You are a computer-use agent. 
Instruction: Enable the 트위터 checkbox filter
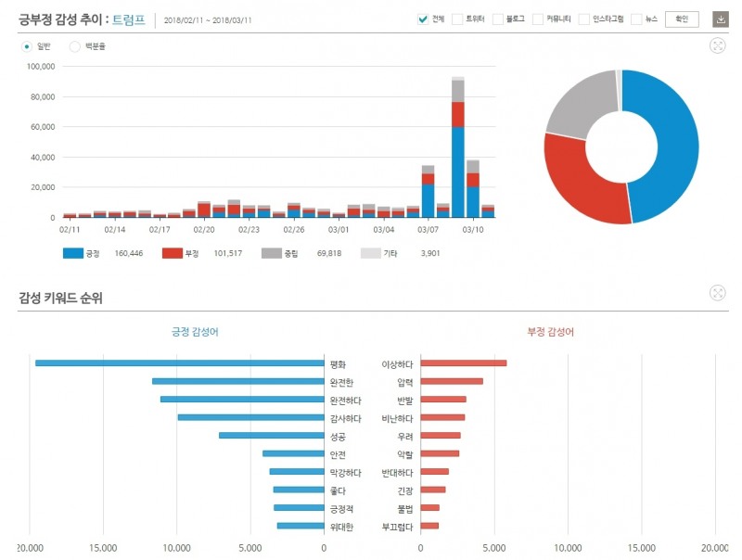click(x=456, y=19)
